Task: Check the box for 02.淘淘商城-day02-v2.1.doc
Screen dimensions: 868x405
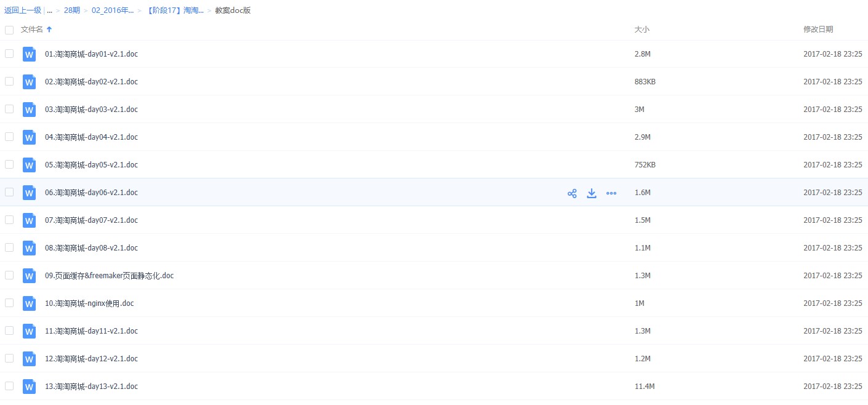Action: (x=9, y=81)
